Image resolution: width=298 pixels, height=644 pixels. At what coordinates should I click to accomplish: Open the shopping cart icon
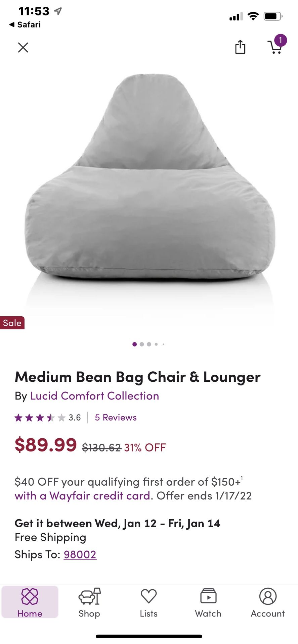point(275,47)
